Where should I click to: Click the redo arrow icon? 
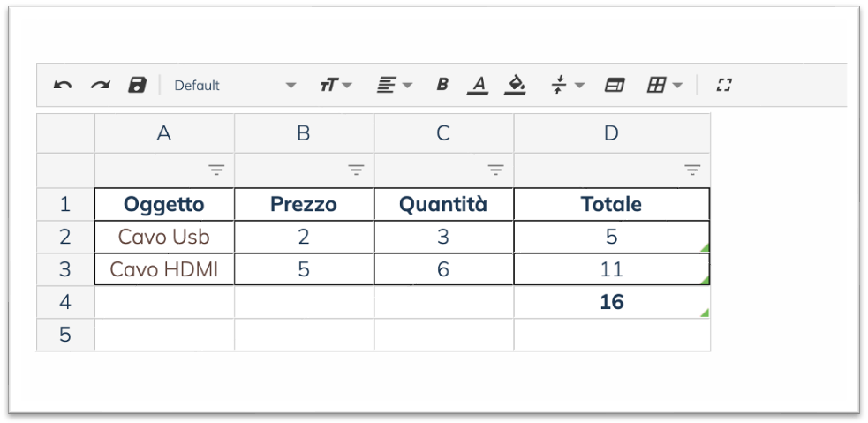(100, 86)
